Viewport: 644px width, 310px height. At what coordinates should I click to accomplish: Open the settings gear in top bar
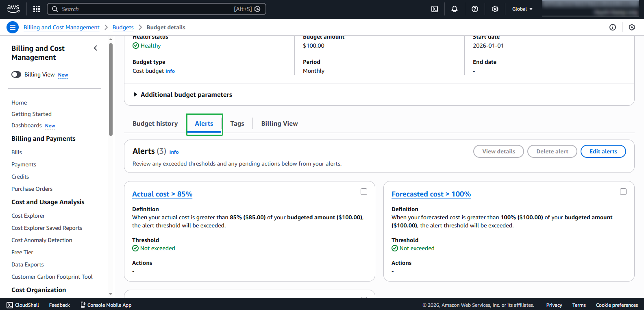(495, 9)
